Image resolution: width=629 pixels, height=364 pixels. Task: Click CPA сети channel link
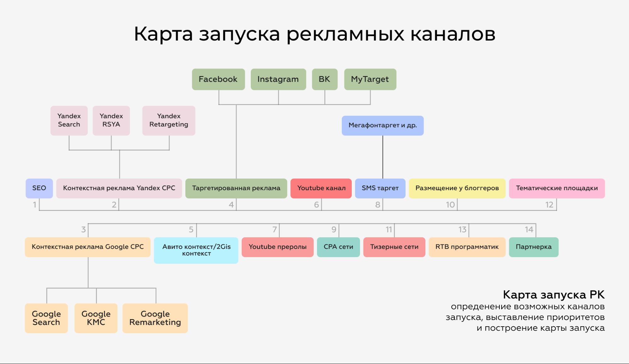coord(339,246)
